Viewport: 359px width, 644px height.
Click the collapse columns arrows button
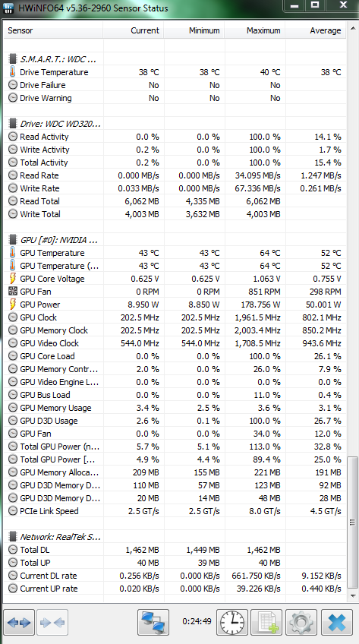[x=52, y=623]
